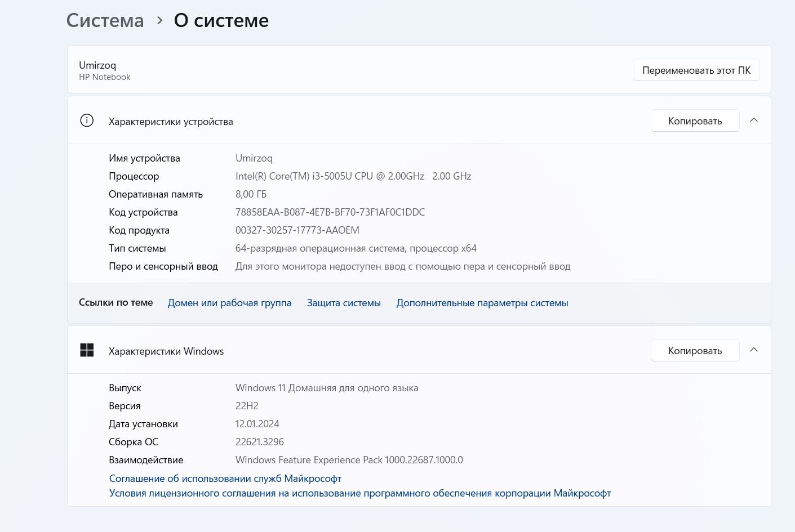Viewport: 795px width, 532px height.
Task: Select the Тип системы label
Action: 137,248
